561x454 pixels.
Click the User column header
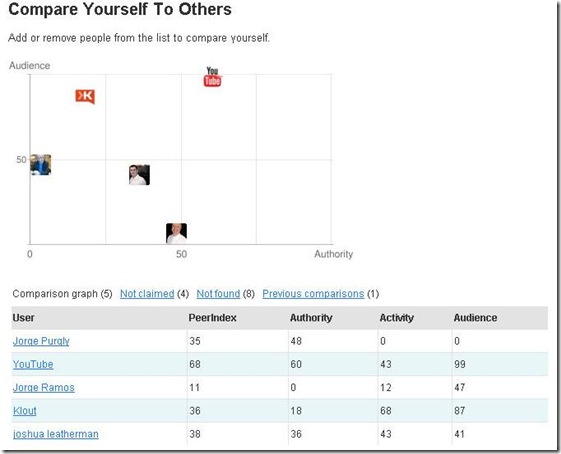(24, 318)
